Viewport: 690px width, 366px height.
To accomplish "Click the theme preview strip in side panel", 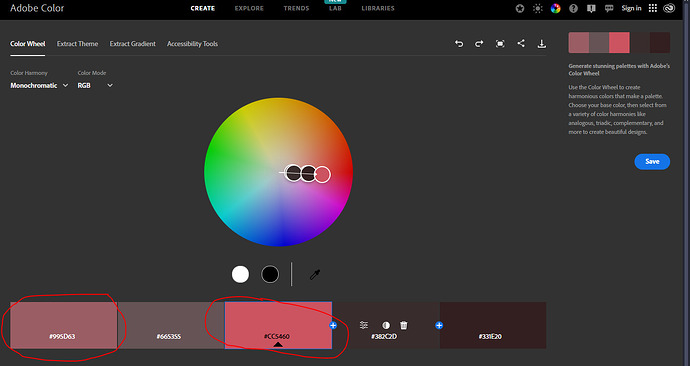I will point(619,43).
